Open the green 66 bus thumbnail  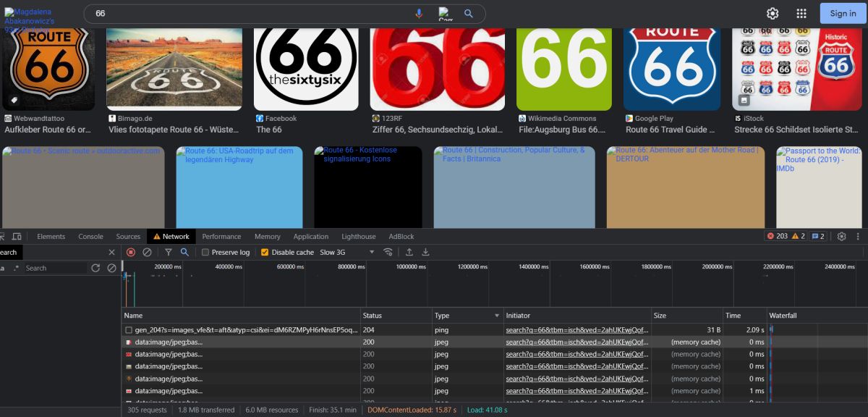(564, 69)
